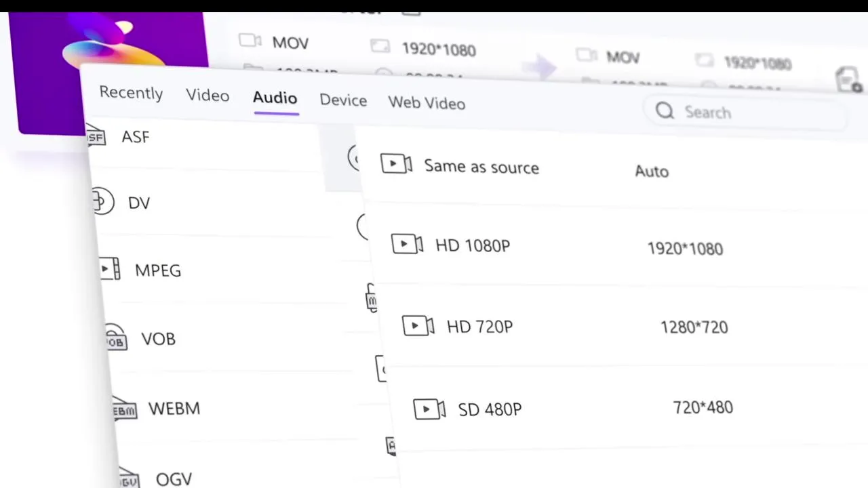Image resolution: width=868 pixels, height=488 pixels.
Task: Select the HD 720P resolution preset
Action: point(479,327)
